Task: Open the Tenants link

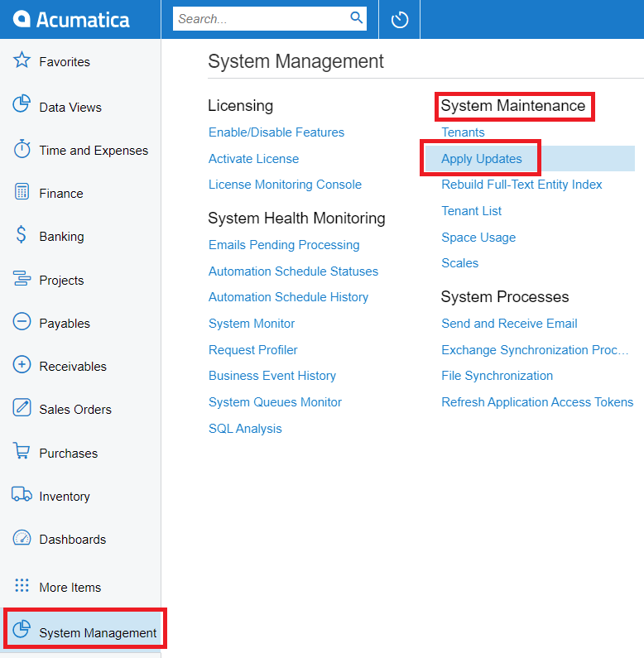Action: [463, 132]
